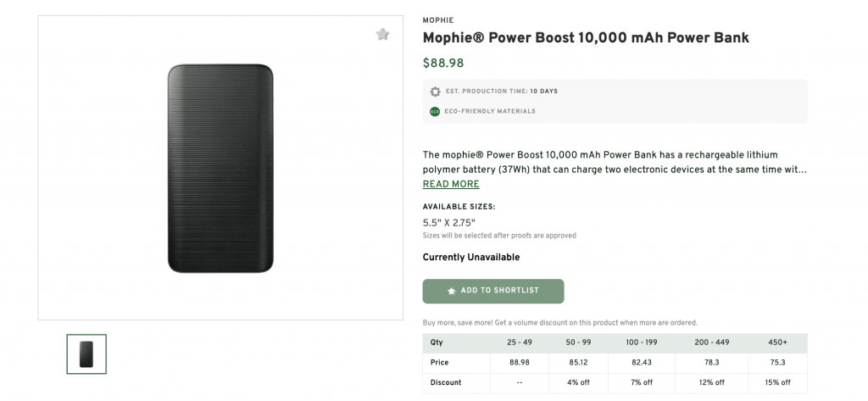Click the gear icon beside production time
Screen dimensions: 868x401
(x=435, y=92)
